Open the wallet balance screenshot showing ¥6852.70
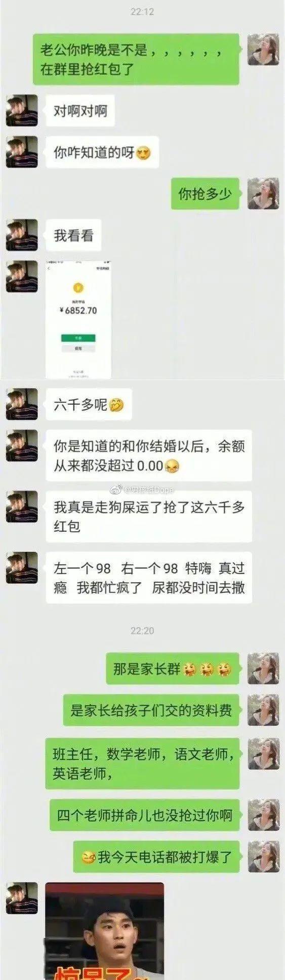285x980 pixels. click(x=78, y=320)
